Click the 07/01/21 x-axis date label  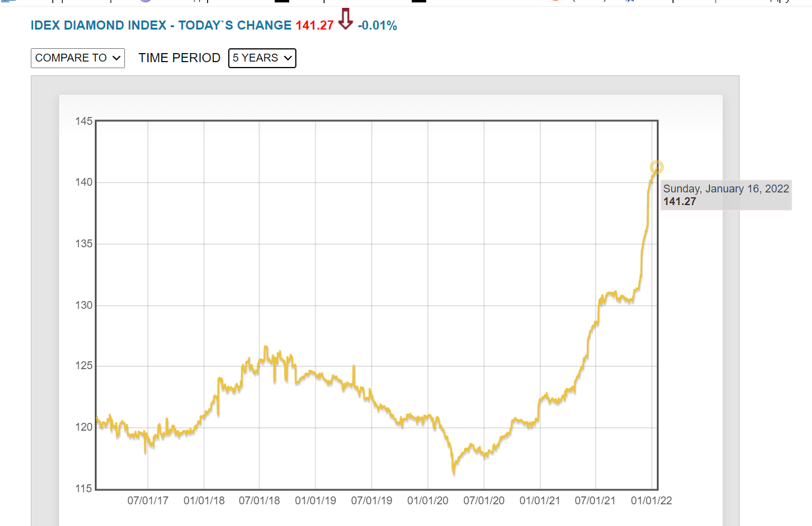click(x=595, y=501)
